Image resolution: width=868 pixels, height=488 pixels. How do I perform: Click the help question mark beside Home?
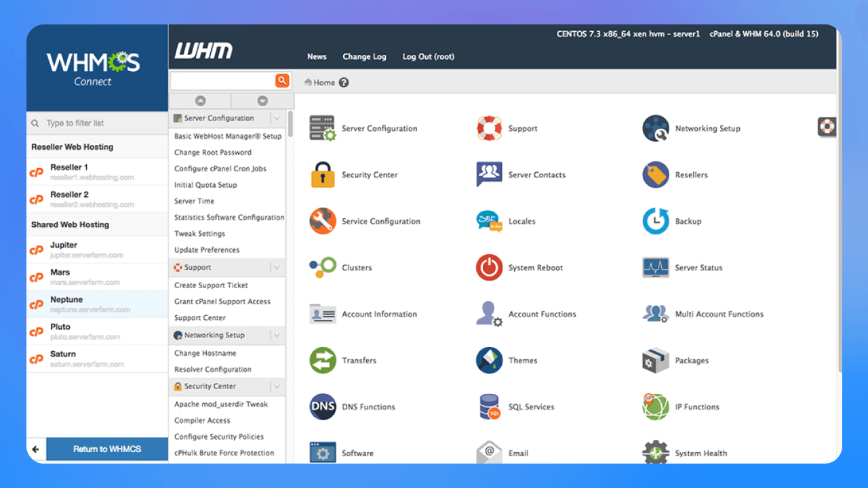tap(344, 83)
